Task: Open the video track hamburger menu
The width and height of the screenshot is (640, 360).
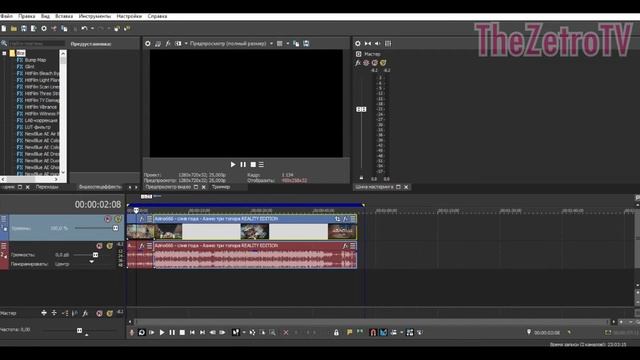Action: click(x=4, y=219)
